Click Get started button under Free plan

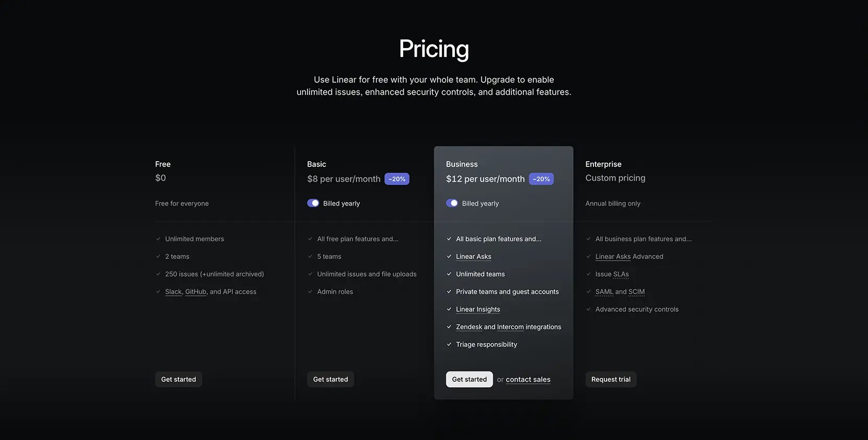click(x=178, y=379)
